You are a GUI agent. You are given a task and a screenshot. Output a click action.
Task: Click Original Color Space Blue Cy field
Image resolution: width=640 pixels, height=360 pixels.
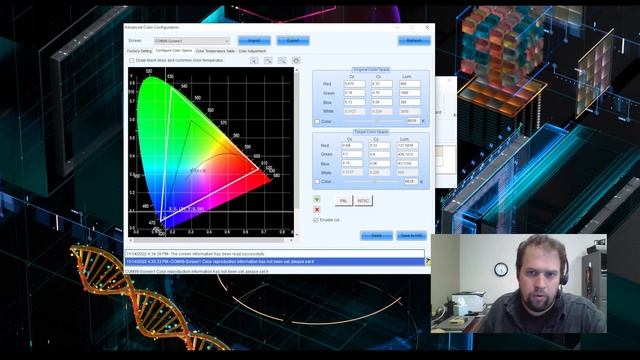point(382,102)
